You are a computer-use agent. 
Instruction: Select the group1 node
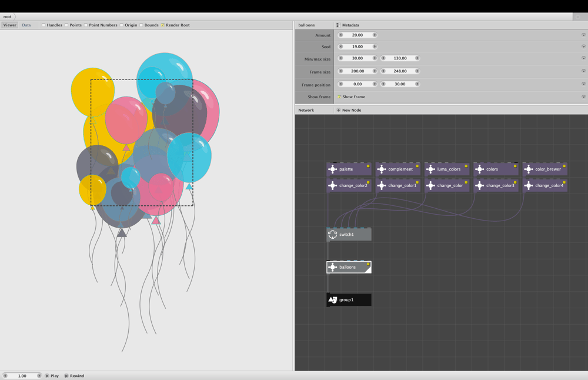click(349, 300)
